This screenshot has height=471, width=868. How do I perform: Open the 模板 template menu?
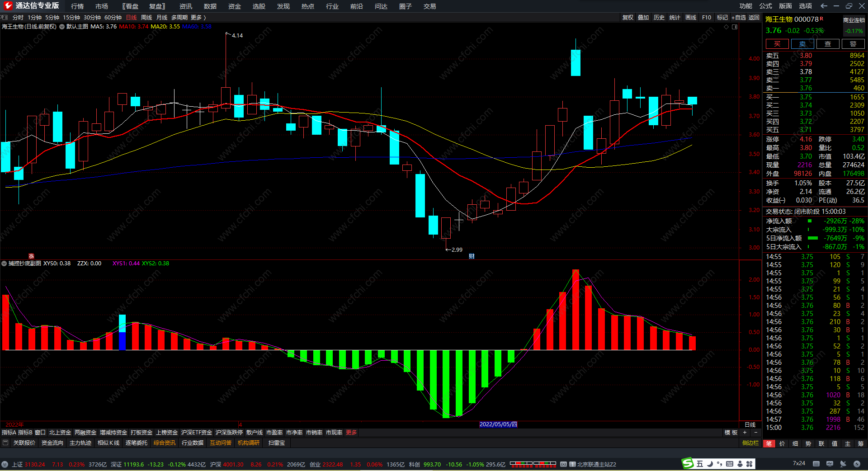pos(731,433)
